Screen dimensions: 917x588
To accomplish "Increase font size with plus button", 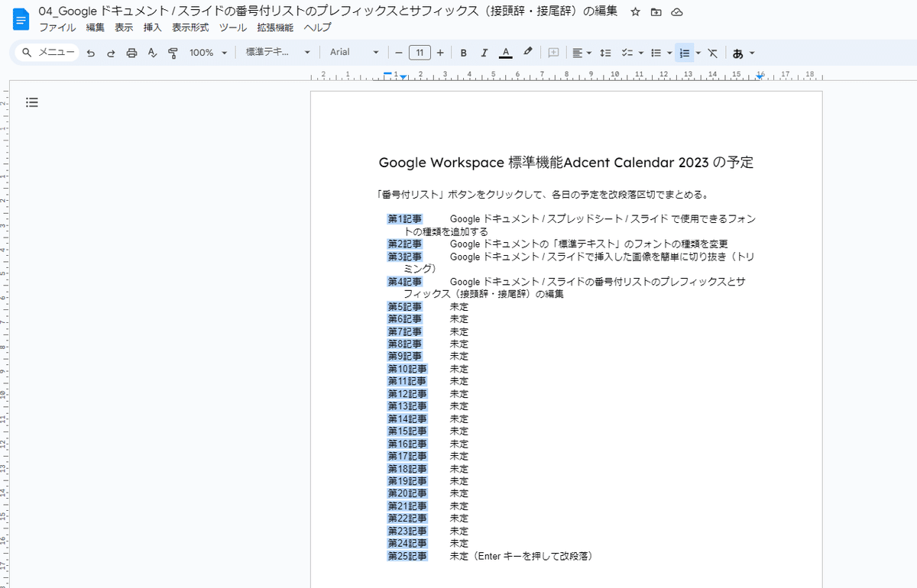I will pos(440,53).
